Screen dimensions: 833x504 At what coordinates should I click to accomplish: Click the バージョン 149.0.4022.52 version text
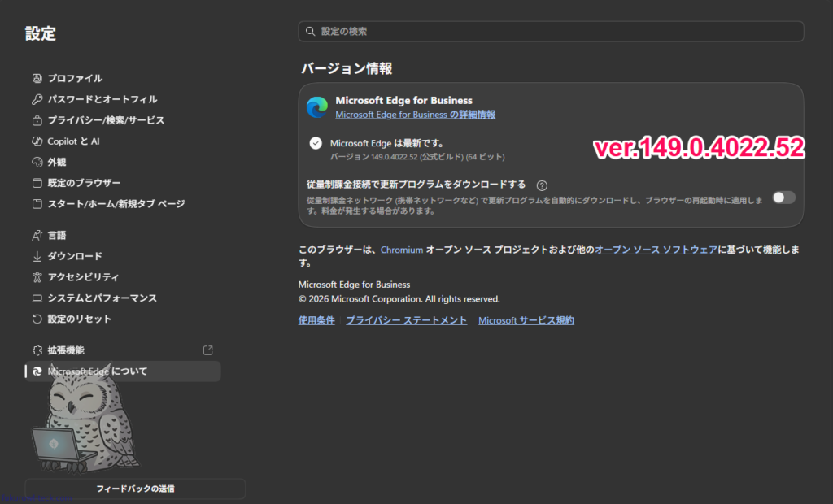[417, 157]
